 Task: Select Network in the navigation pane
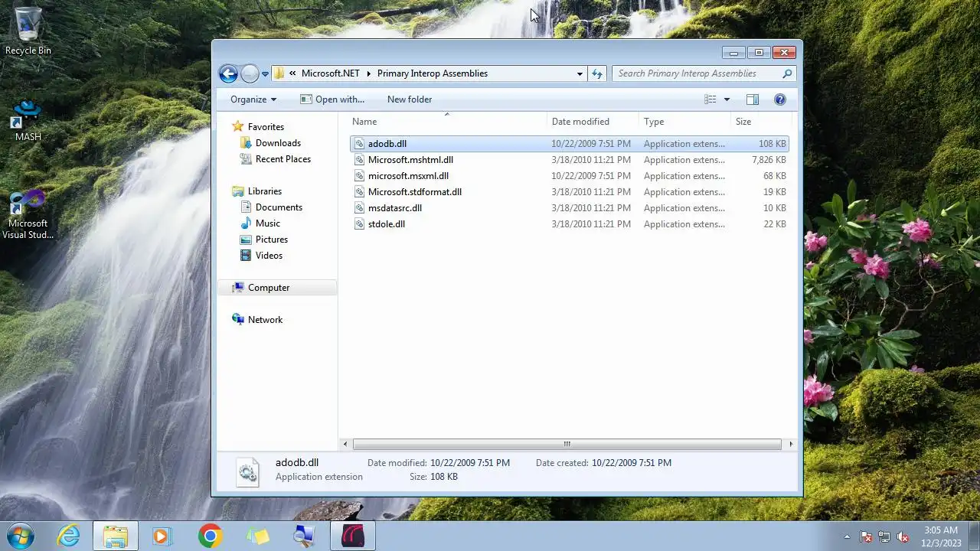point(265,320)
